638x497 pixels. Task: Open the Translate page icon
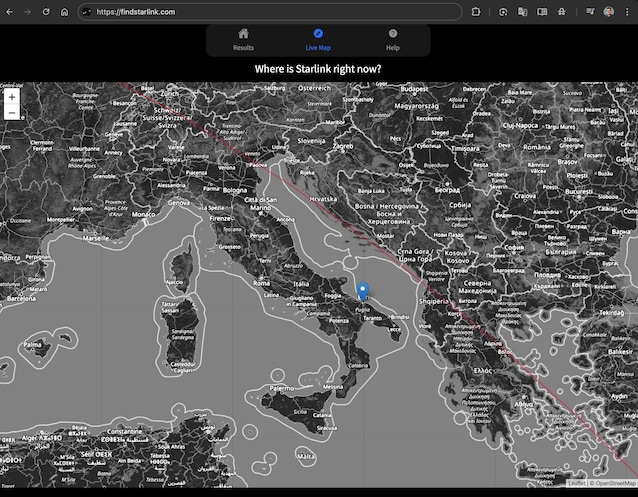tap(522, 12)
